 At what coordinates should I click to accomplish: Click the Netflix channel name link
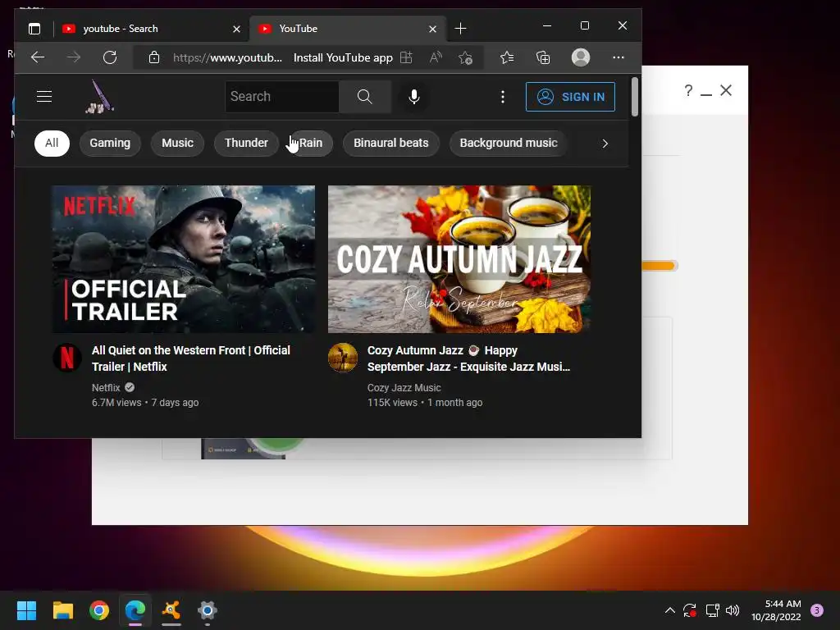(106, 387)
